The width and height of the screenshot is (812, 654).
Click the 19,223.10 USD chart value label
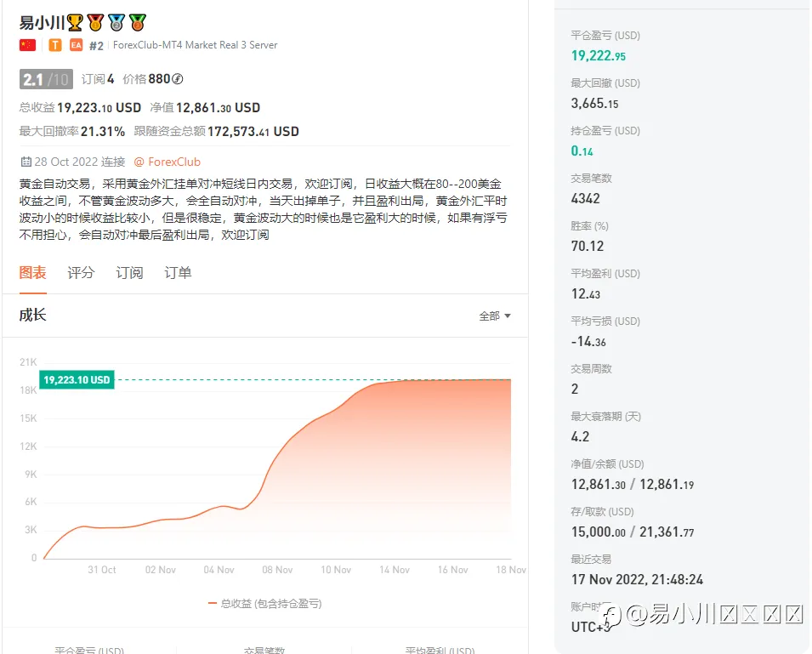pos(77,379)
